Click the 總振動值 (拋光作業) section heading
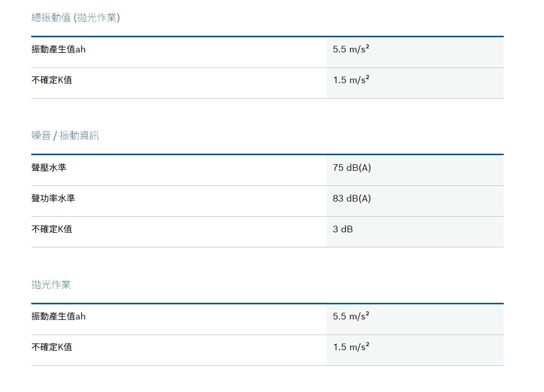This screenshot has width=544, height=392. [76, 18]
